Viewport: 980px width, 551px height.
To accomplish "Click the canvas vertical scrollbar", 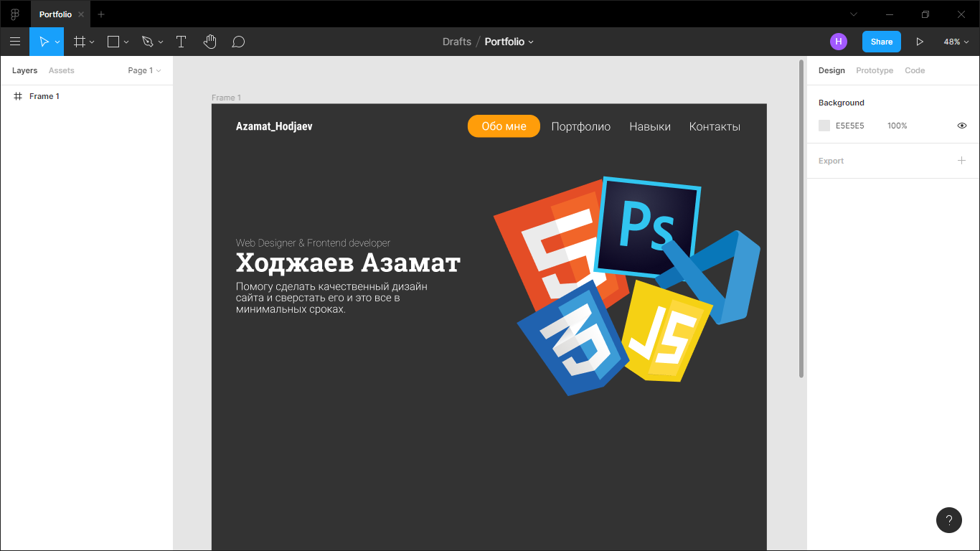I will (x=802, y=219).
